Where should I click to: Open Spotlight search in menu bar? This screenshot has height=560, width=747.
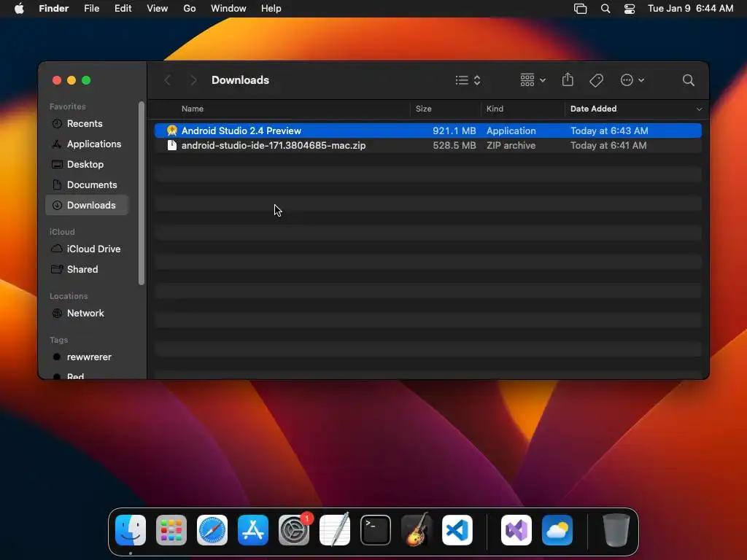(x=605, y=9)
